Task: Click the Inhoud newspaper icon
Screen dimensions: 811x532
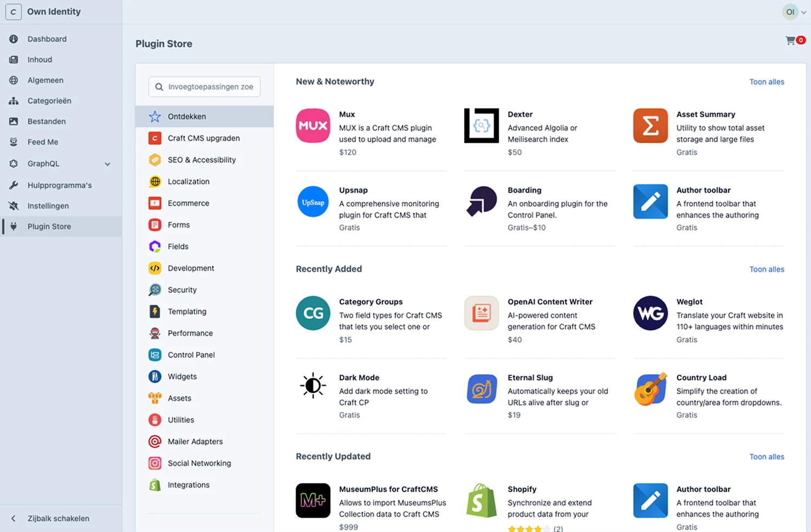Action: pos(14,60)
